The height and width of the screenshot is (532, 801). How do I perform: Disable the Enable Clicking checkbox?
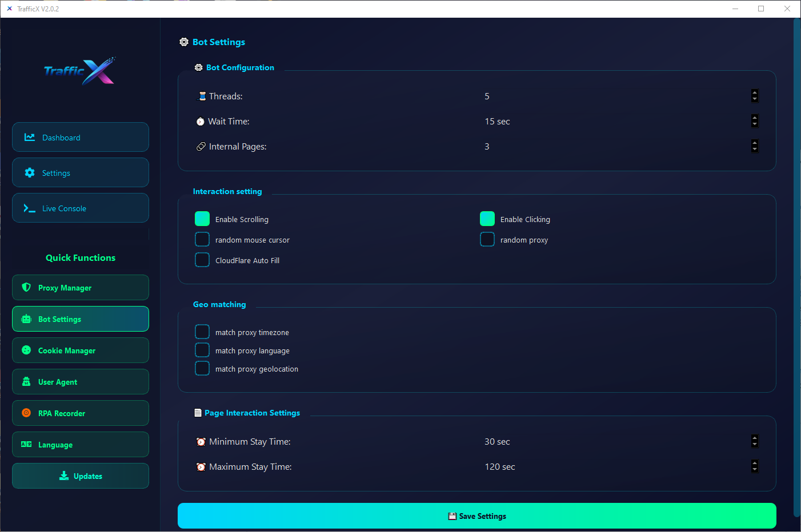click(487, 219)
